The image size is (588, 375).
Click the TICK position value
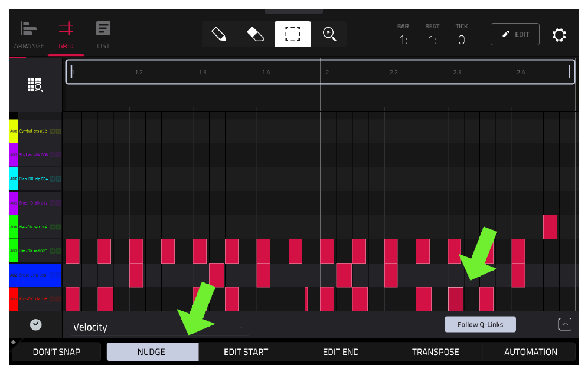tap(462, 40)
